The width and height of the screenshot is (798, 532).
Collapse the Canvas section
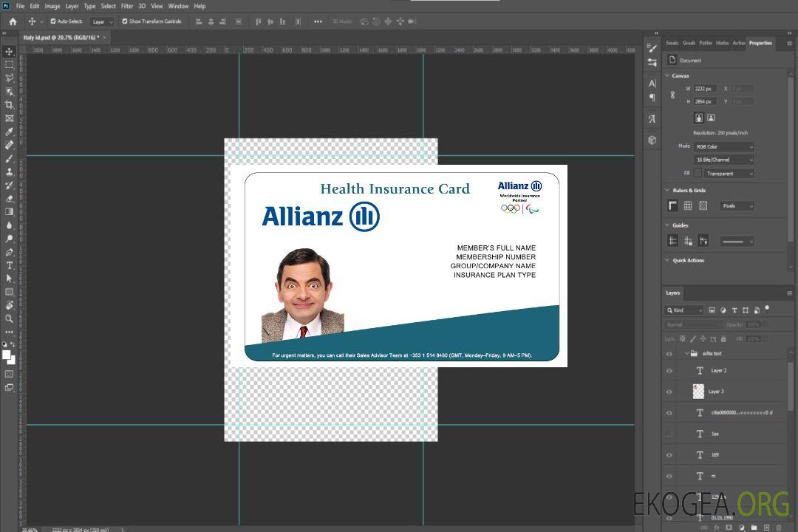point(667,75)
